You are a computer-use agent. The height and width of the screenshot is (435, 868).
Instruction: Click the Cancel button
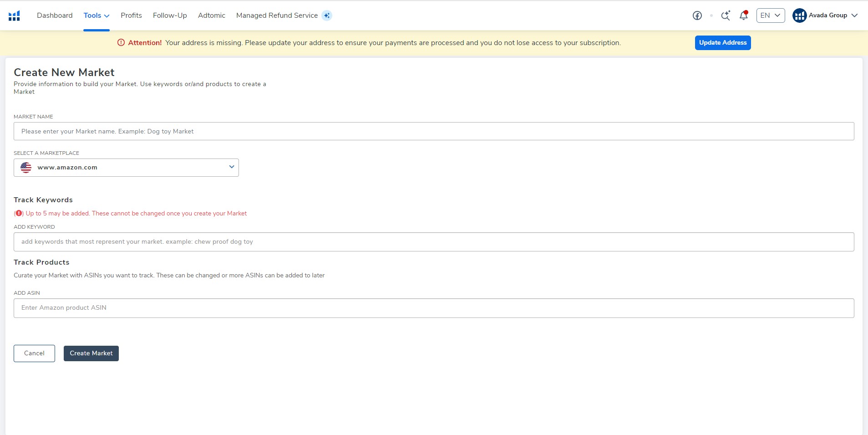click(34, 353)
